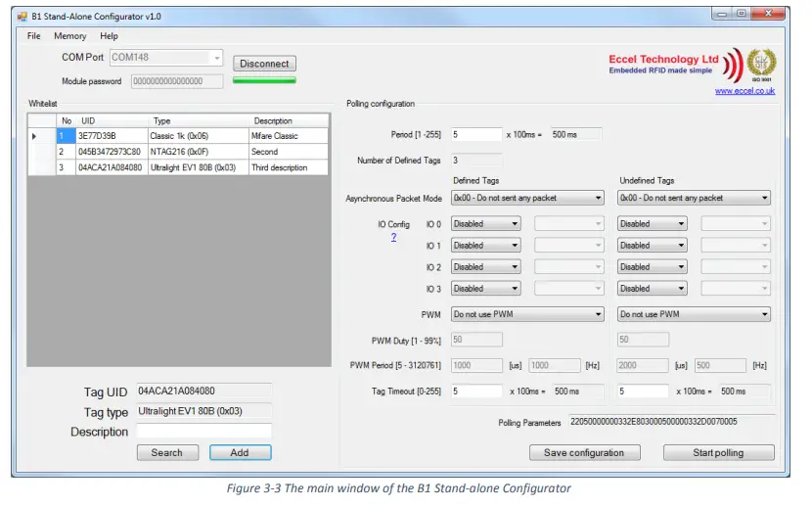Viewport: 812px width, 507px height.
Task: Click the Save configuration button
Action: [x=584, y=453]
